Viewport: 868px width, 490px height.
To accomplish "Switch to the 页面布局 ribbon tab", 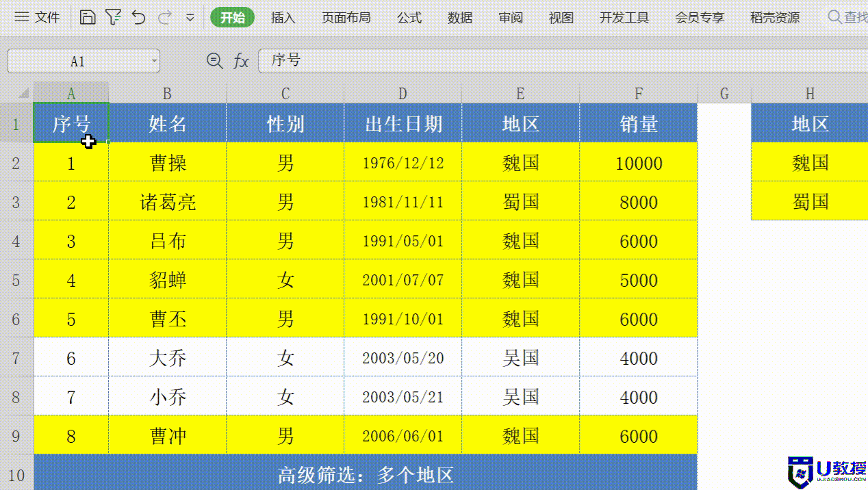I will point(346,18).
